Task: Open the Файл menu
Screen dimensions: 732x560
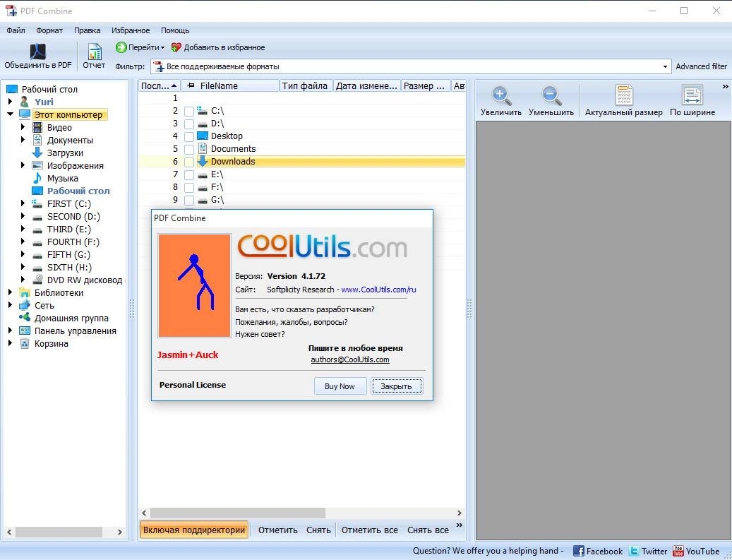Action: (16, 30)
